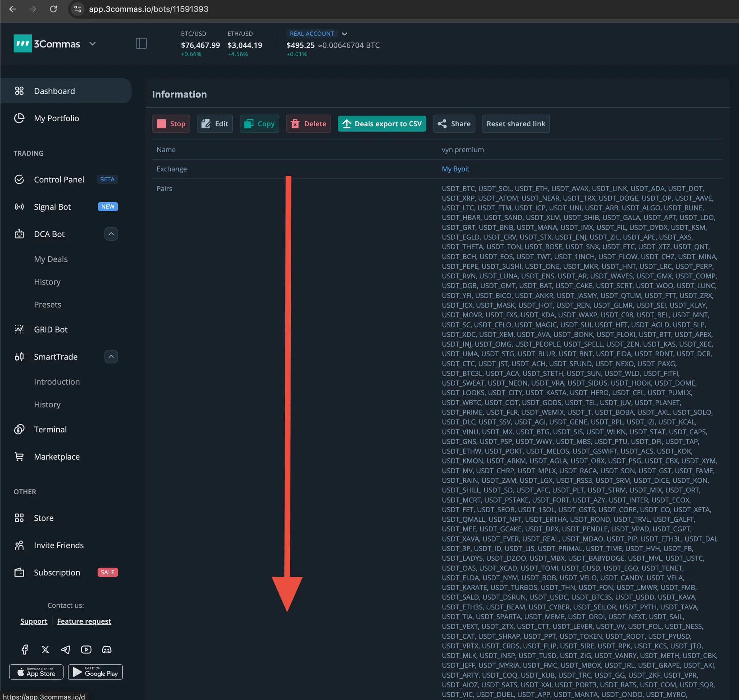Screen dimensions: 739x700
Task: Click the 3Commas logo icon
Action: tap(22, 44)
